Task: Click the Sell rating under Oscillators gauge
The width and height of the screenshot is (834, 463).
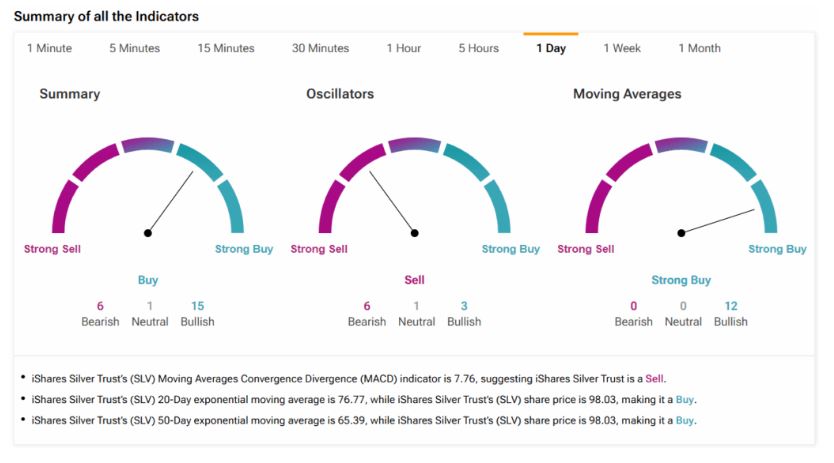Action: (x=414, y=280)
